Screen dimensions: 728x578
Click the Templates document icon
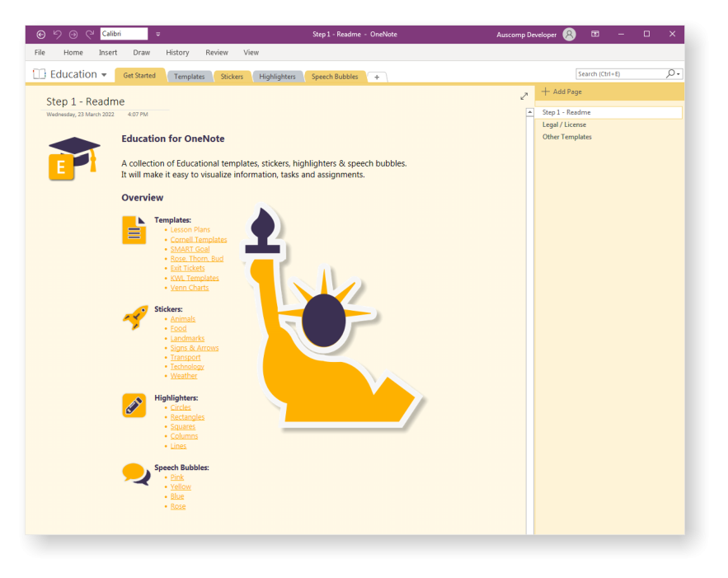pyautogui.click(x=134, y=230)
